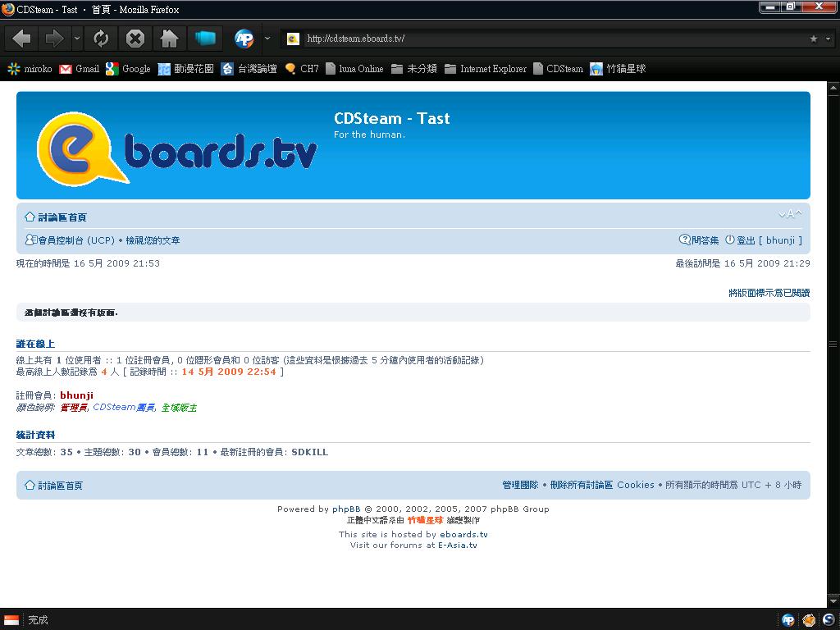
Task: Open the eboards.tv host link
Action: pyautogui.click(x=464, y=534)
